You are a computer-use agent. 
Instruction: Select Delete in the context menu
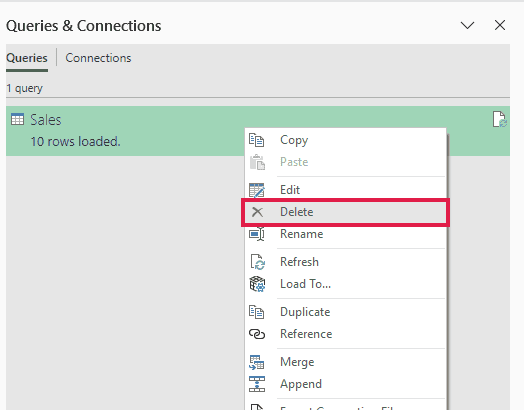[x=345, y=212]
